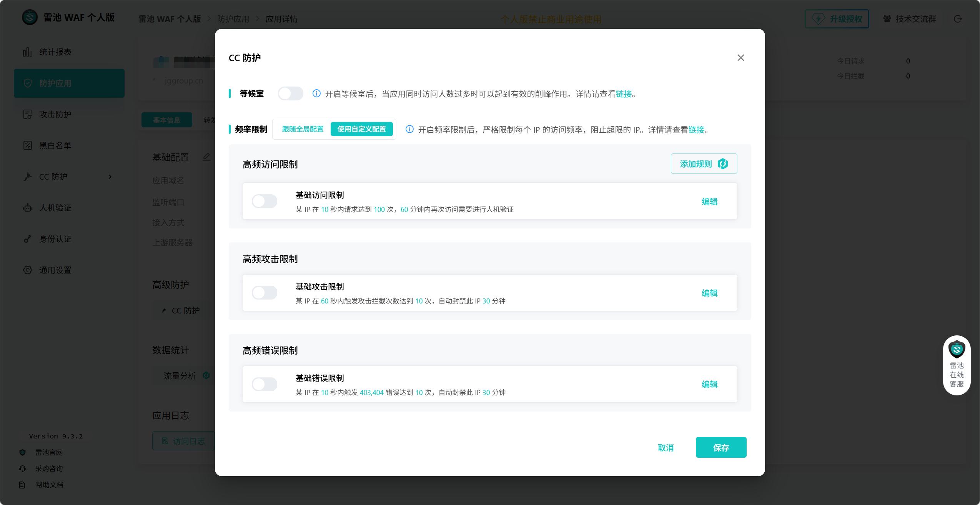Screen dimensions: 980x505
Task: Click the 雷池在线客服 shield icon
Action: coord(957,349)
